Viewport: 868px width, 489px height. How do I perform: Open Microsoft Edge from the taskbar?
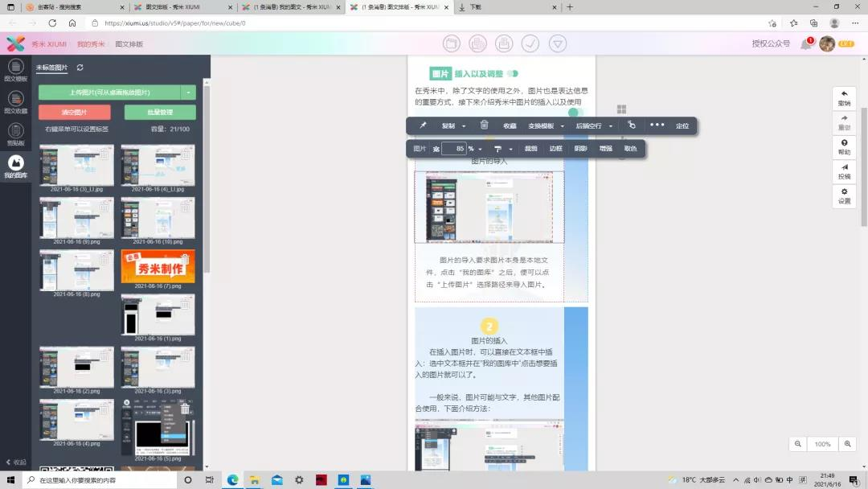click(x=232, y=479)
